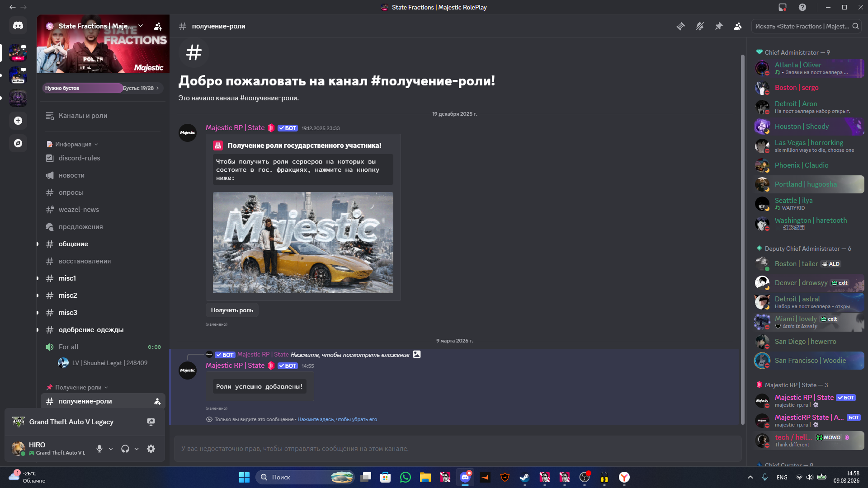Click the server boost progress bar
The width and height of the screenshot is (868, 488).
[x=102, y=88]
